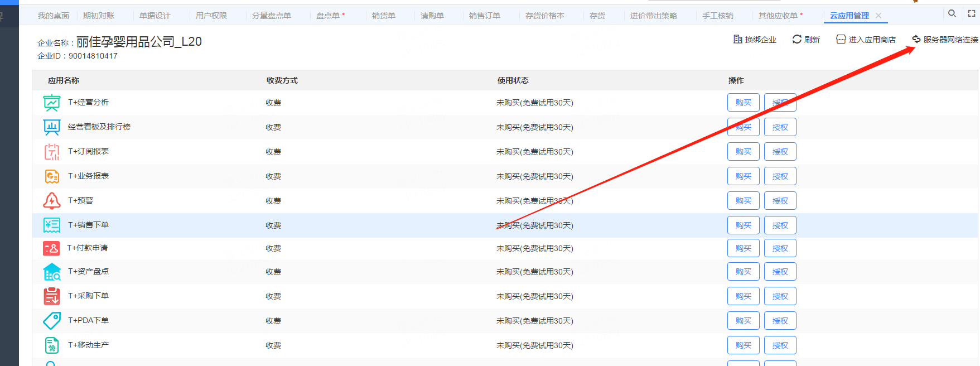The image size is (980, 366).
Task: Select the T+销售下单 status text
Action: [x=535, y=225]
